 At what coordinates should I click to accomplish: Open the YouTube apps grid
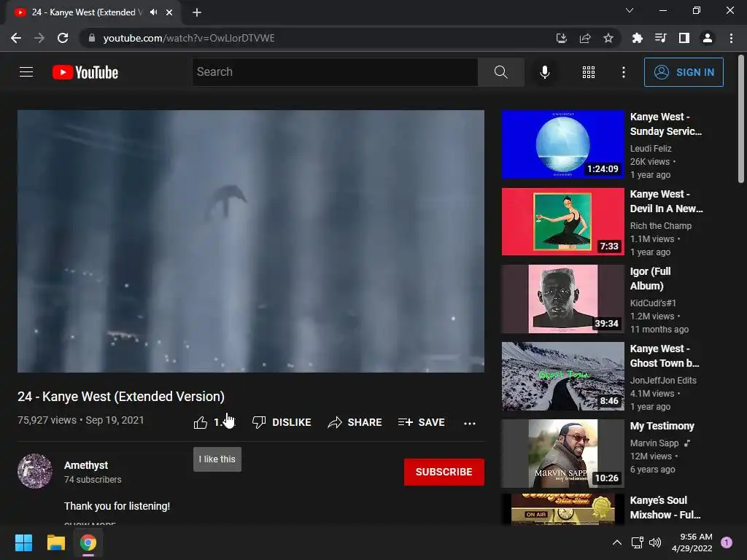point(589,72)
